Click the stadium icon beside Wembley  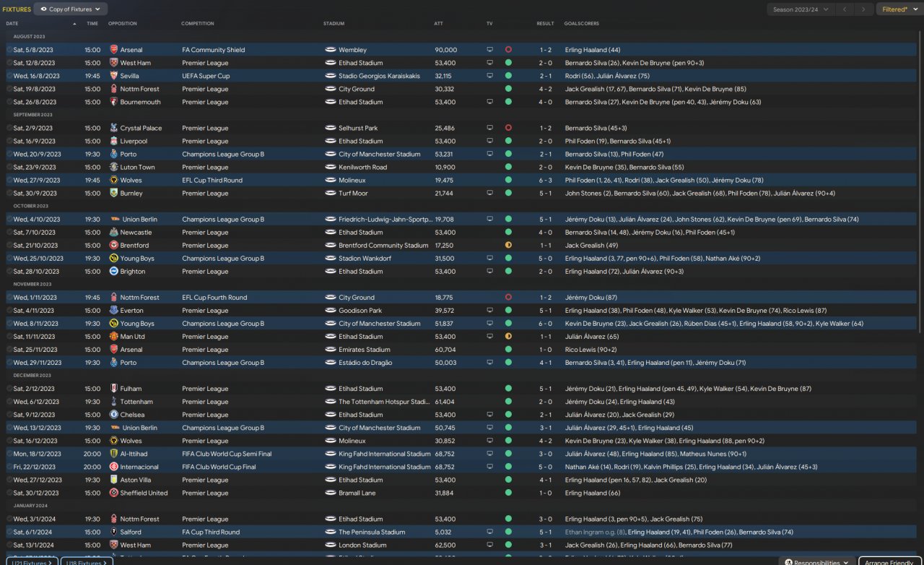click(x=331, y=50)
